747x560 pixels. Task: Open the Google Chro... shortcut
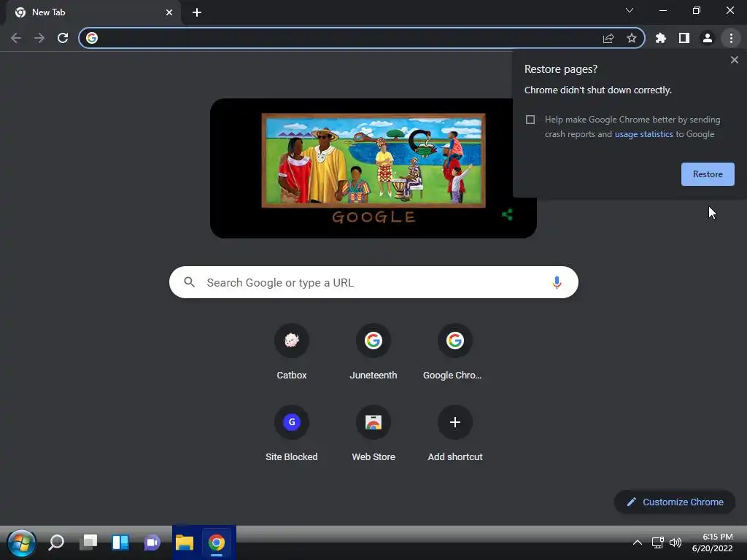coord(455,352)
